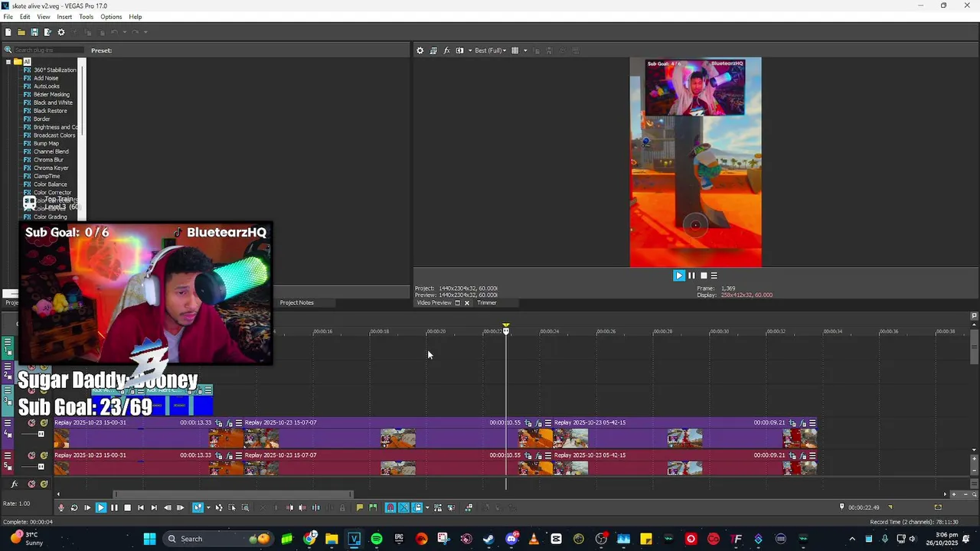Image resolution: width=980 pixels, height=551 pixels.
Task: Select the Zoom Edit tool
Action: click(x=245, y=507)
